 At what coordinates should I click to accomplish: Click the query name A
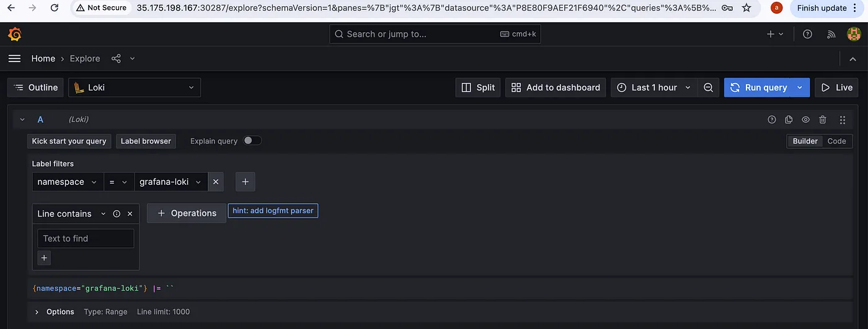coord(40,120)
